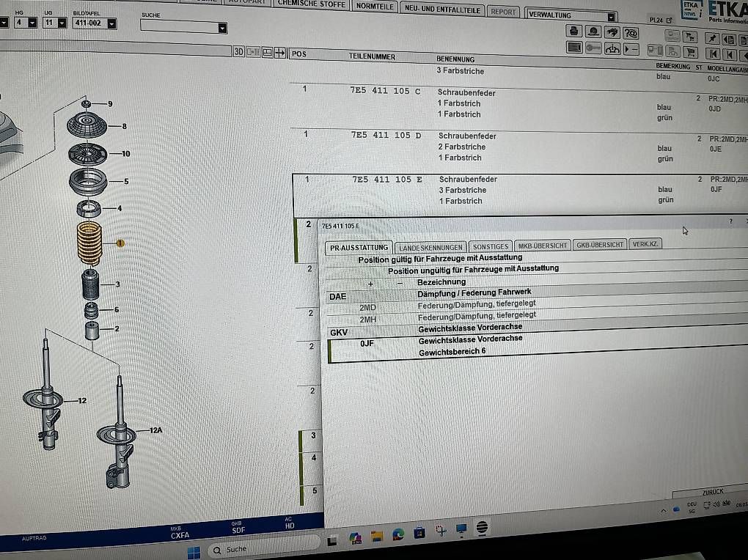
Task: Open the Windows Start menu
Action: click(x=194, y=553)
